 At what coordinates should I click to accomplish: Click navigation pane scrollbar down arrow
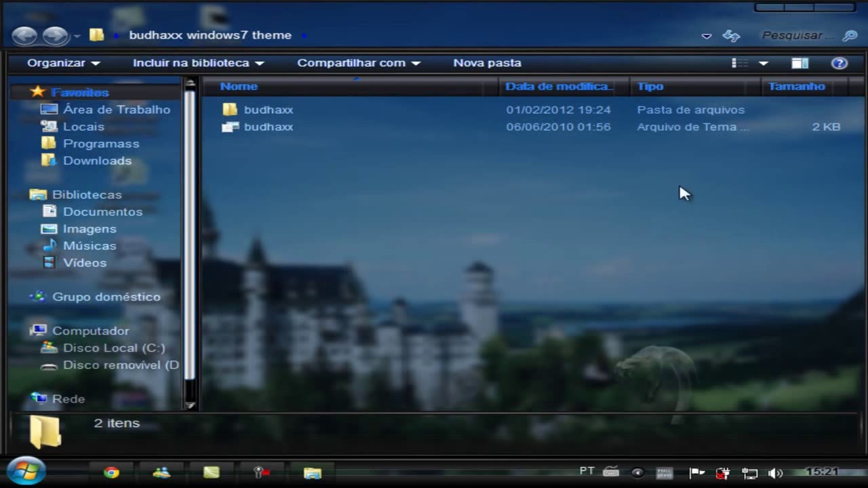tap(190, 405)
